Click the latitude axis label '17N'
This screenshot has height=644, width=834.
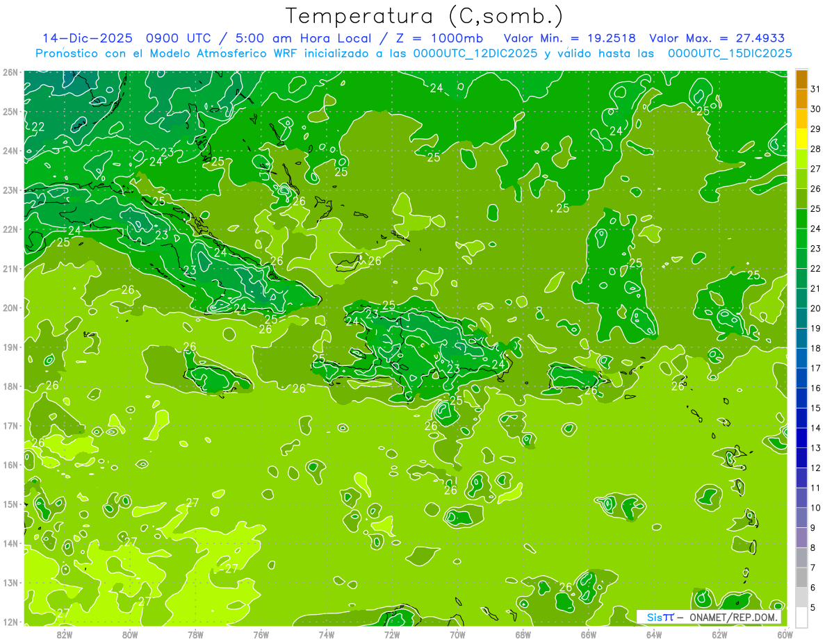[10, 426]
